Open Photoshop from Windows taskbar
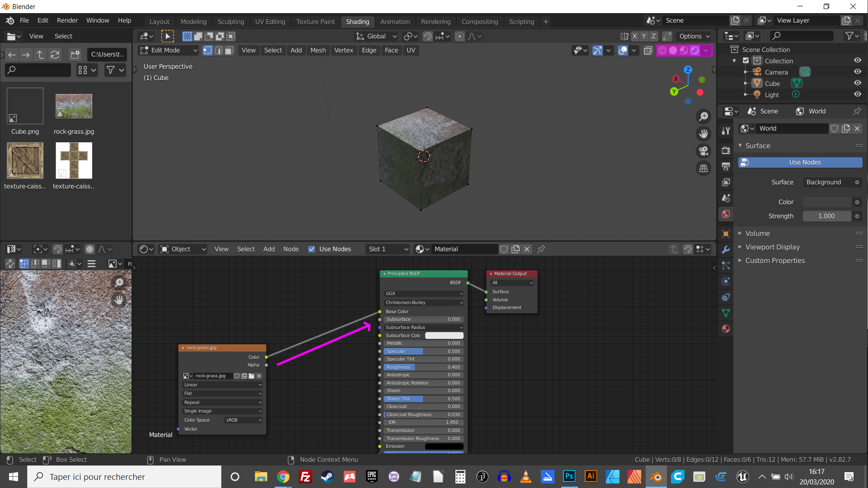This screenshot has height=488, width=868. 569,476
